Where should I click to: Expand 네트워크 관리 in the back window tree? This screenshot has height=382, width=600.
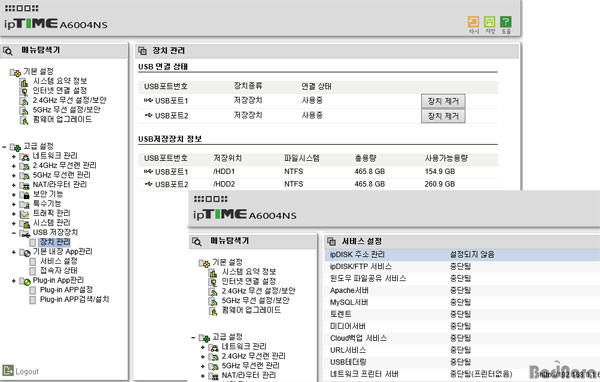tap(14, 156)
